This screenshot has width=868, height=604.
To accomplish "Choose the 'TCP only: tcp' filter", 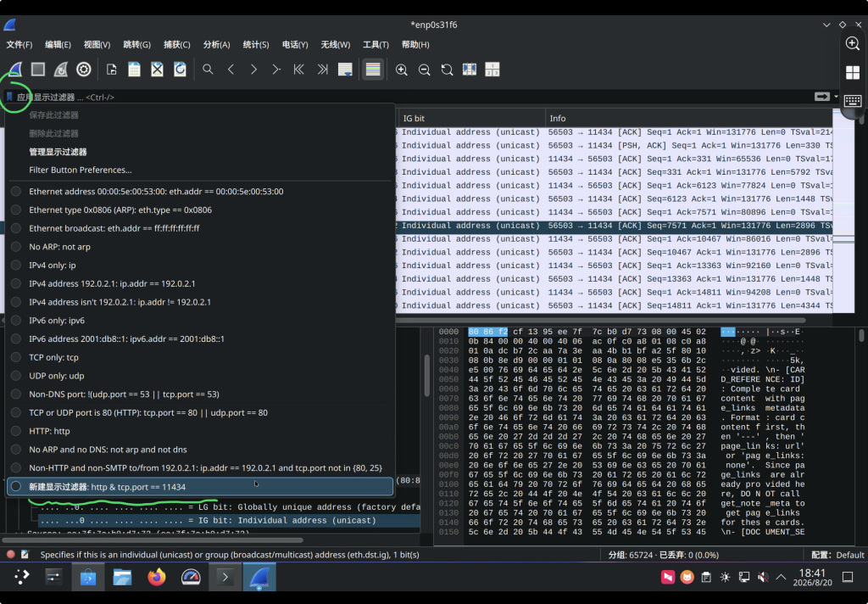I will tap(199, 357).
